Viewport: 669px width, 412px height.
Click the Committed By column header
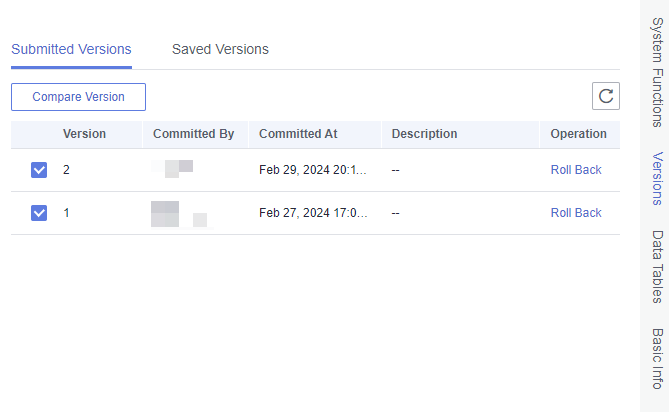coord(193,134)
